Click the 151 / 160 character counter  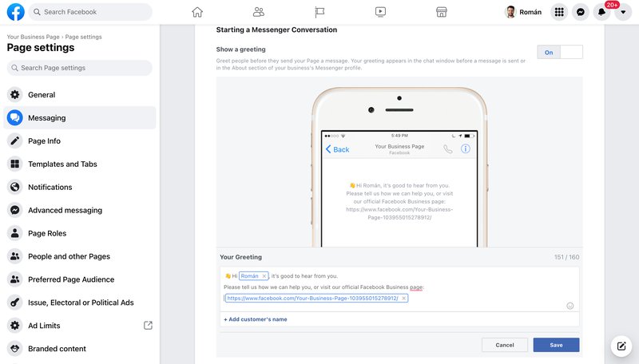point(566,257)
